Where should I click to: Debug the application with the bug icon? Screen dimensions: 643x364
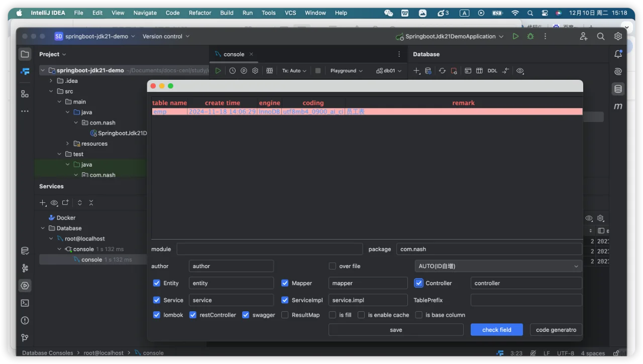coord(530,36)
